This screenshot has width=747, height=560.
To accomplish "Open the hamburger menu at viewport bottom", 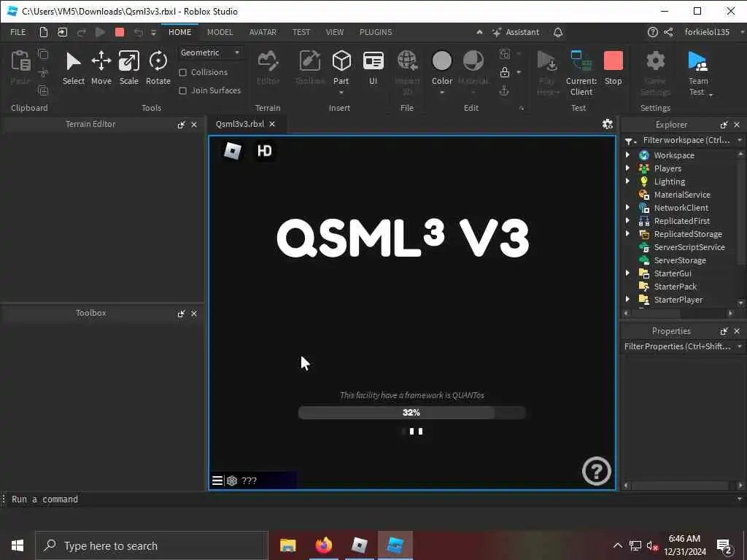I will 217,481.
